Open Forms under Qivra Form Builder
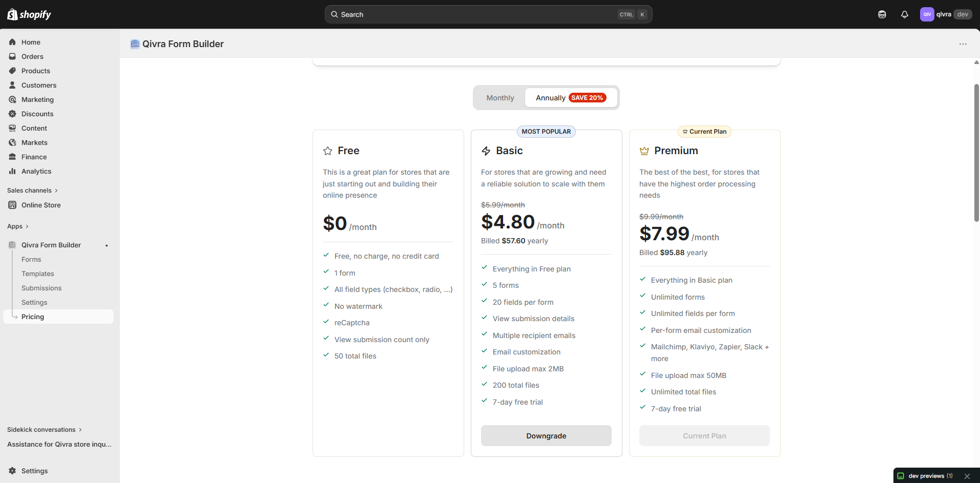The height and width of the screenshot is (483, 980). [31, 260]
